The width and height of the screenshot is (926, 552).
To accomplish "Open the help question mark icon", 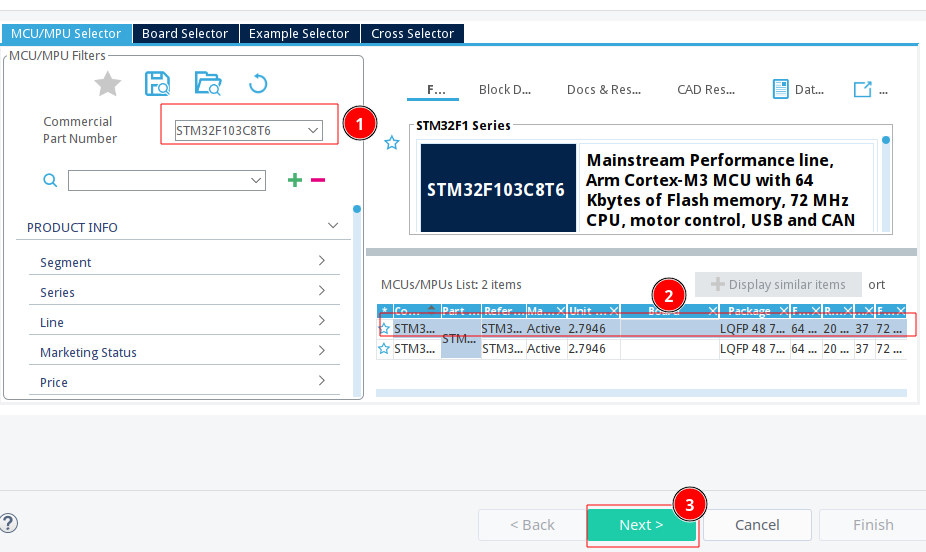I will [x=8, y=523].
